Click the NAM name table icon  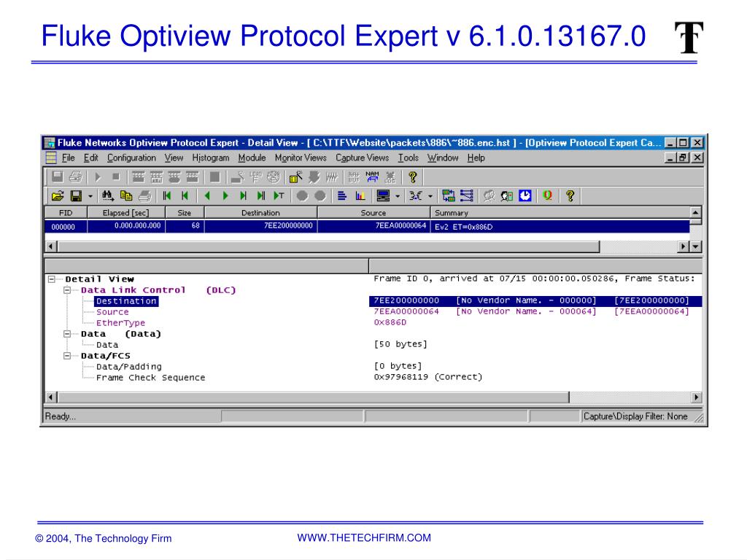point(373,178)
